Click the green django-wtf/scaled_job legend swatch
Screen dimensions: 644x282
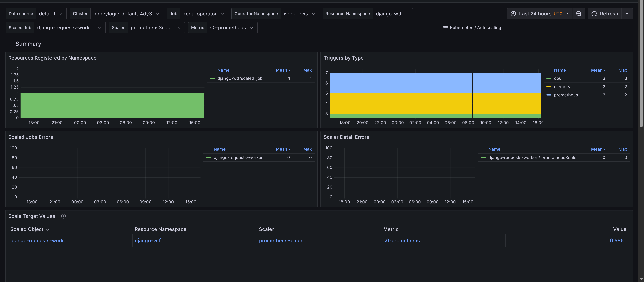[212, 79]
